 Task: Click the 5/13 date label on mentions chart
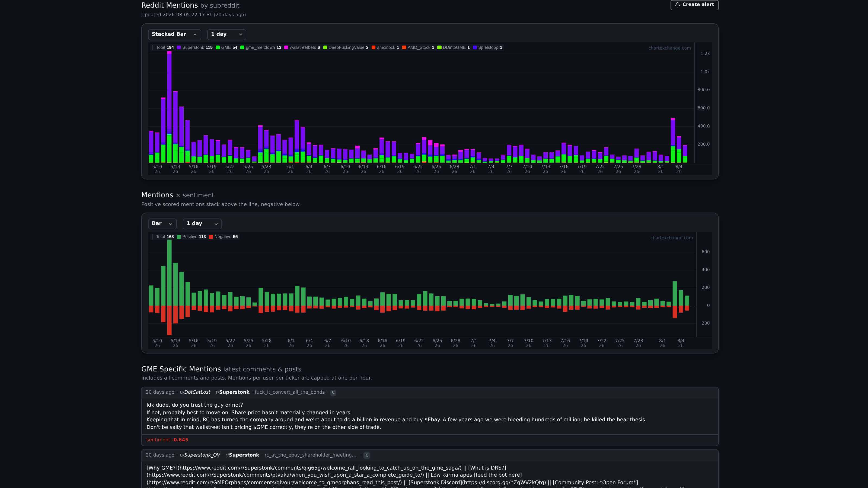[175, 169]
